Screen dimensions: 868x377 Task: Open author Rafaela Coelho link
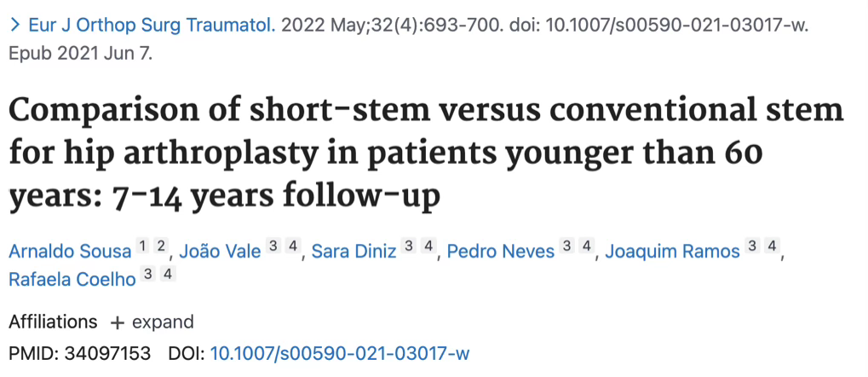(x=72, y=280)
